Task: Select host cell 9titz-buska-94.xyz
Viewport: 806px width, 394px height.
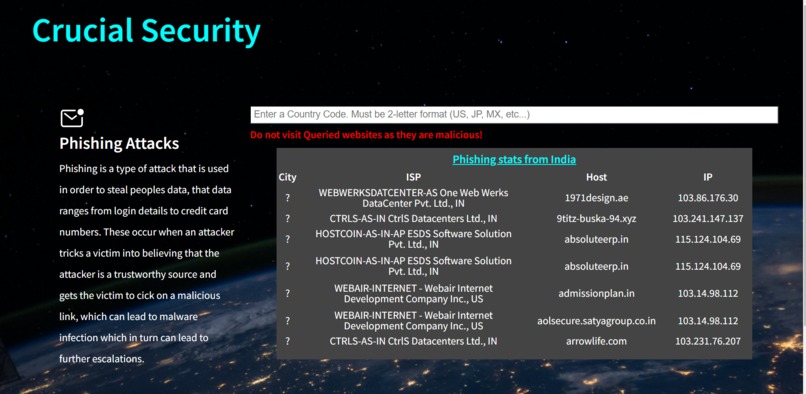Action: (x=596, y=219)
